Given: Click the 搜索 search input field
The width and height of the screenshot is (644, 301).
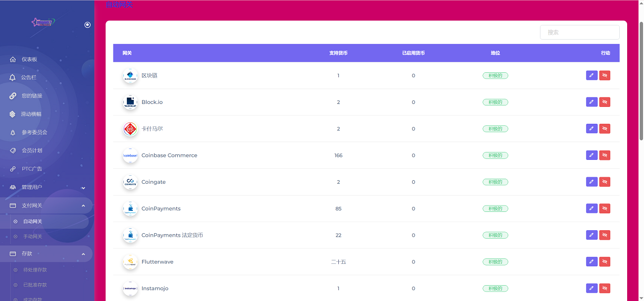Looking at the screenshot, I should coord(579,32).
